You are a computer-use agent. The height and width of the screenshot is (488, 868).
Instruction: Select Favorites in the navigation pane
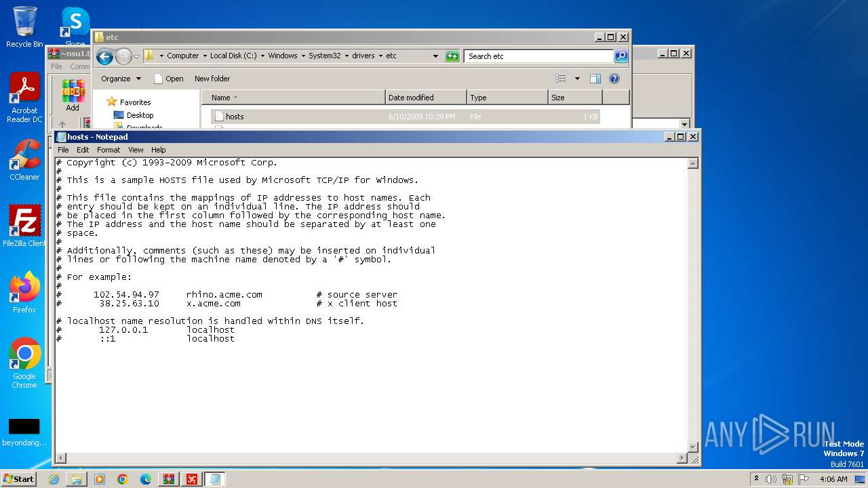point(135,102)
